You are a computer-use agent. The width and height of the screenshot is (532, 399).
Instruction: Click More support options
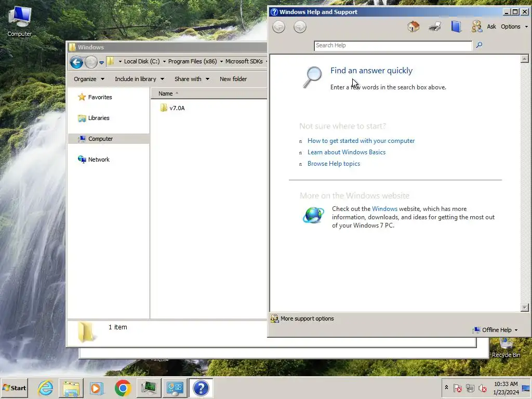[x=302, y=318]
